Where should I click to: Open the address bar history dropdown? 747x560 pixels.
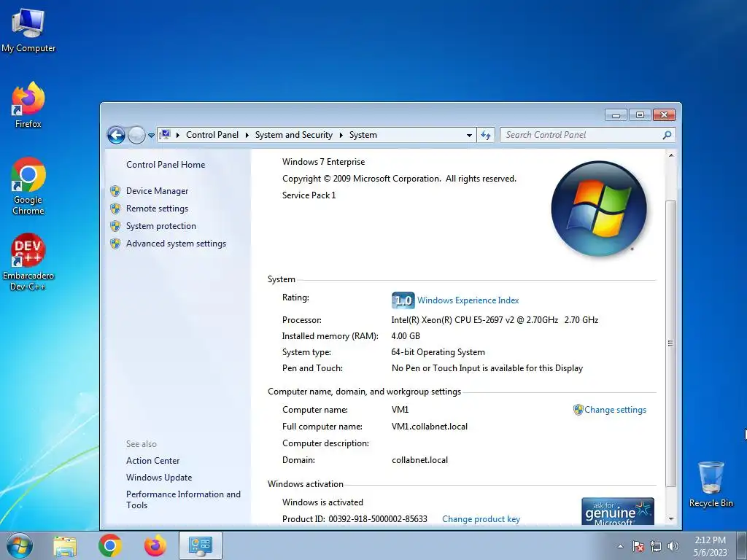469,135
